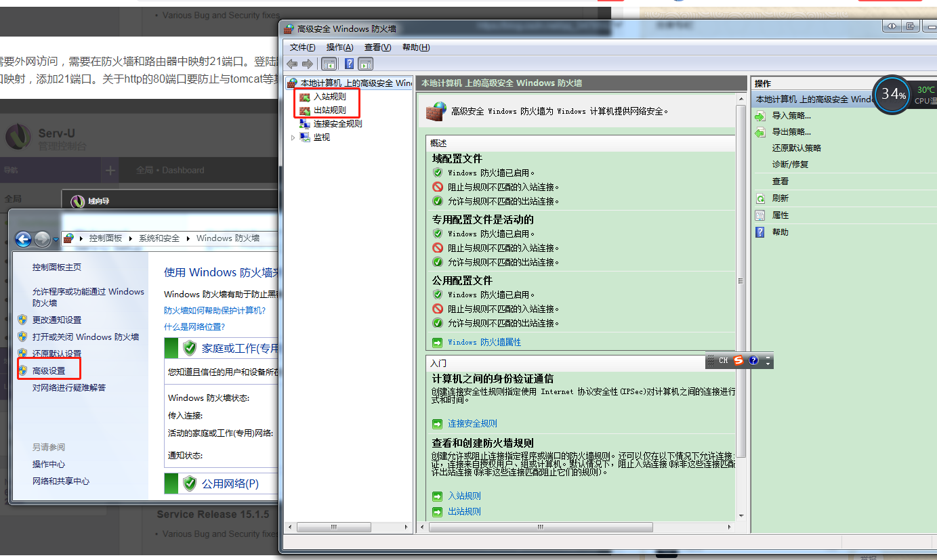Click 导入策略... in the actions pane
This screenshot has width=937, height=560.
(x=791, y=116)
